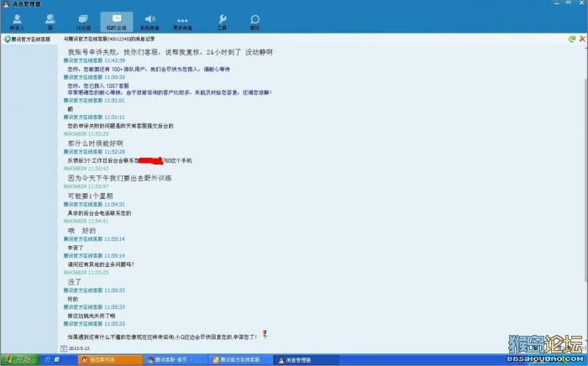The width and height of the screenshot is (588, 366).
Task: Open the 更多消息 more messages menu
Action: (x=182, y=22)
